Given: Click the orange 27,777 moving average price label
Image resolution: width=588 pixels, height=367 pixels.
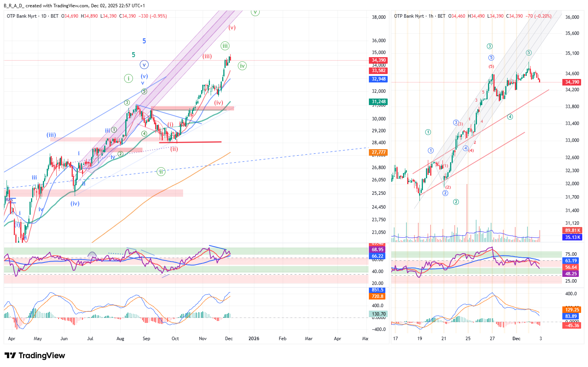Looking at the screenshot, I should coord(378,152).
